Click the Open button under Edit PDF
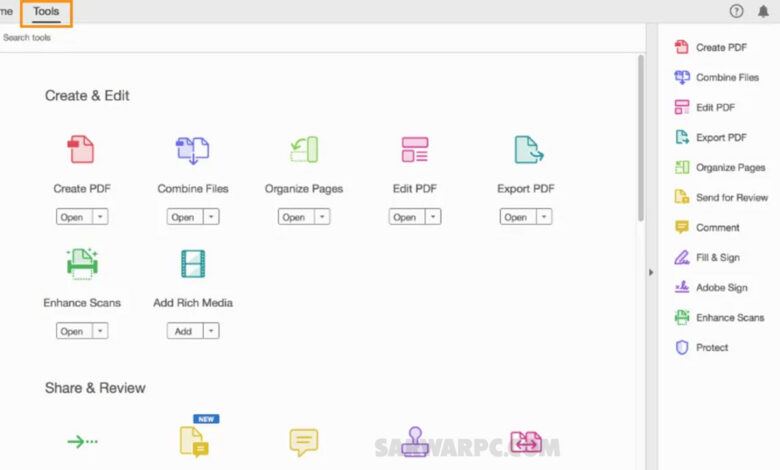This screenshot has height=470, width=780. coord(407,217)
